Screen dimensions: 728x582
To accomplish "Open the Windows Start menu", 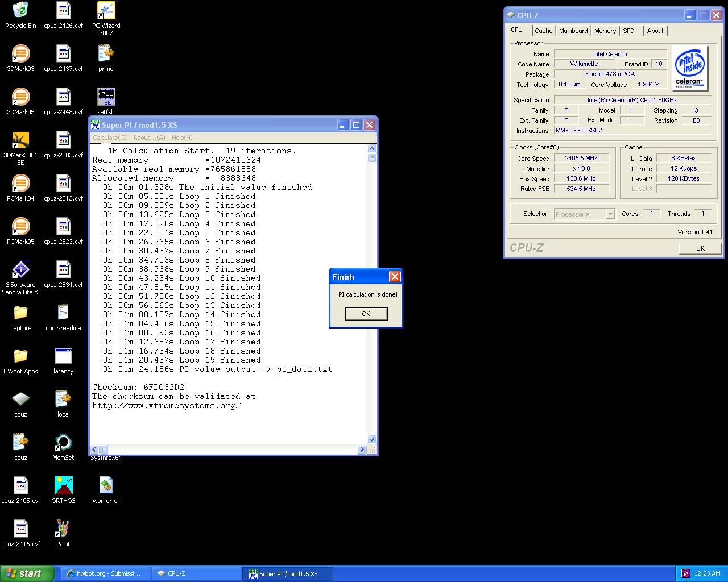I will coord(27,573).
